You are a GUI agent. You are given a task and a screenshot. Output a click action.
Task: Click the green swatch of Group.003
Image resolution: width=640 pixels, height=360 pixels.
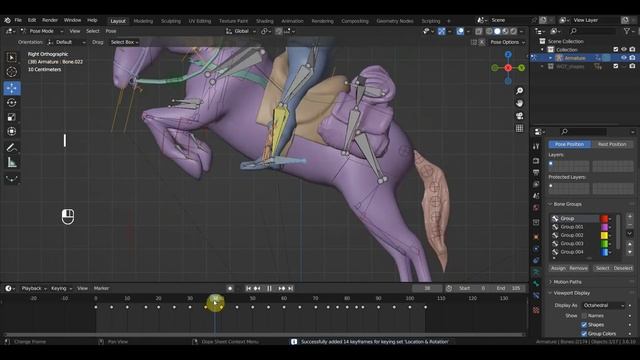pos(604,243)
